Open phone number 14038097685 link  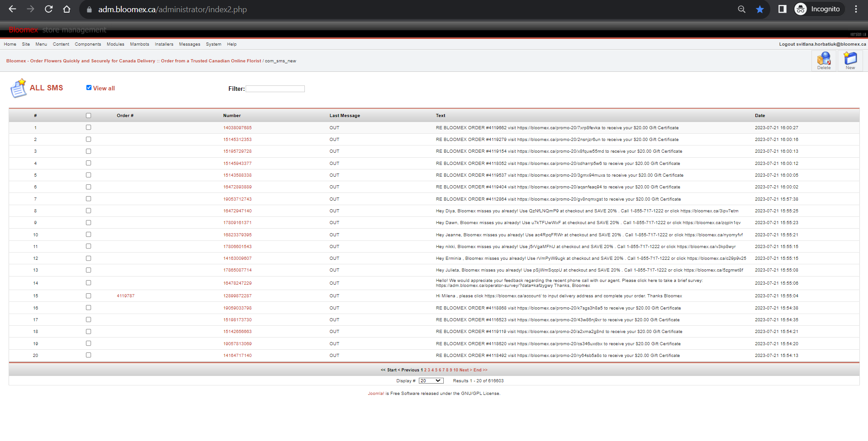click(x=237, y=128)
